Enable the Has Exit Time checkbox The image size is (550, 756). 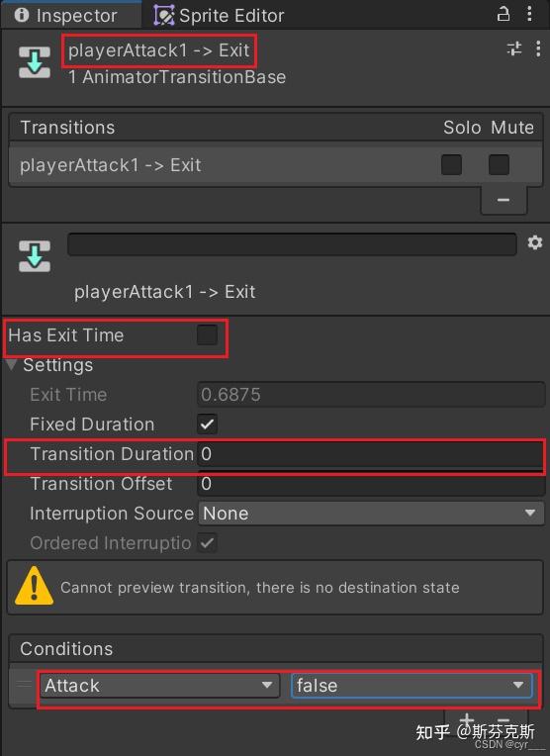(208, 334)
